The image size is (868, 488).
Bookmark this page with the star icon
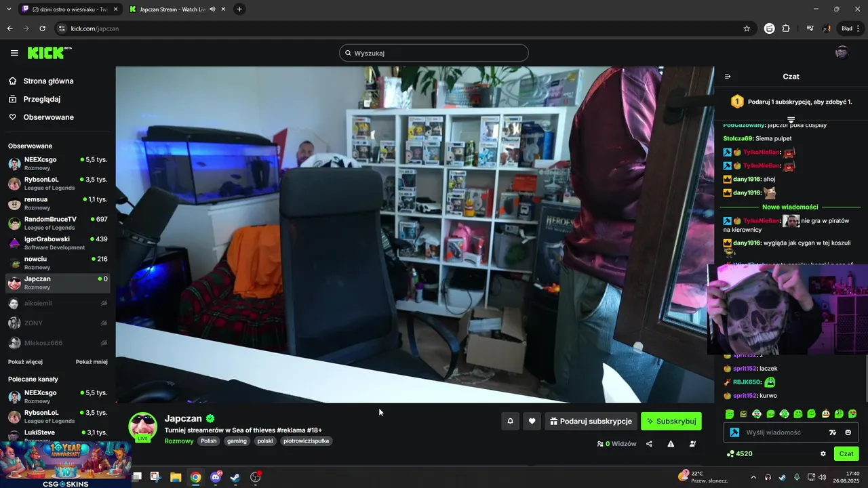(747, 28)
